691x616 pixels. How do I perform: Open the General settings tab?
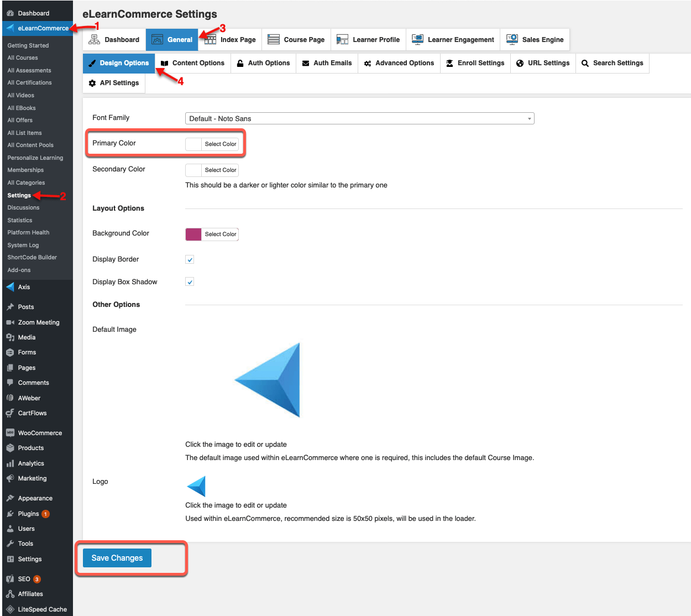(x=172, y=40)
